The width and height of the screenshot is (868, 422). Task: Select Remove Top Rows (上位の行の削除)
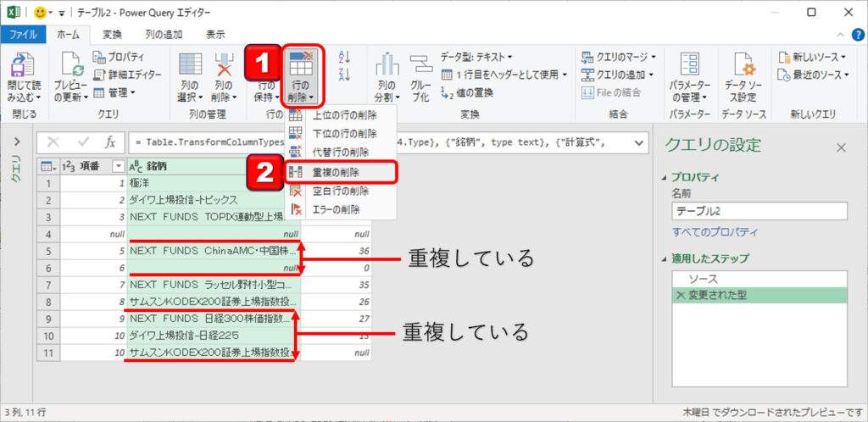(x=341, y=115)
